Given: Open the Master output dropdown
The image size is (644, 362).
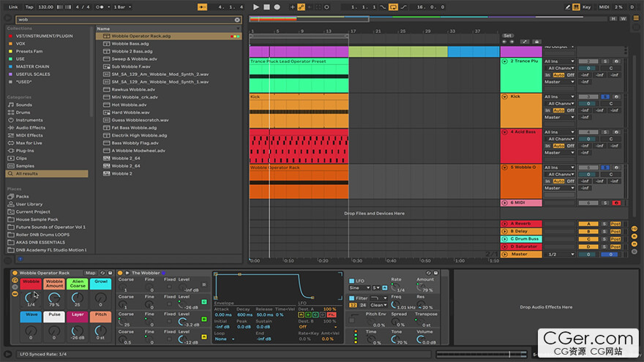Looking at the screenshot, I should 561,254.
